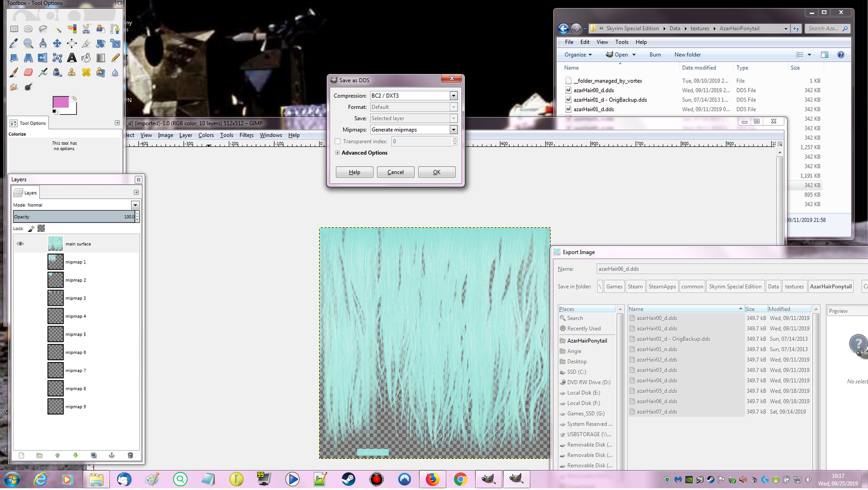The height and width of the screenshot is (490, 868).
Task: Select the Paths tool
Action: click(115, 29)
